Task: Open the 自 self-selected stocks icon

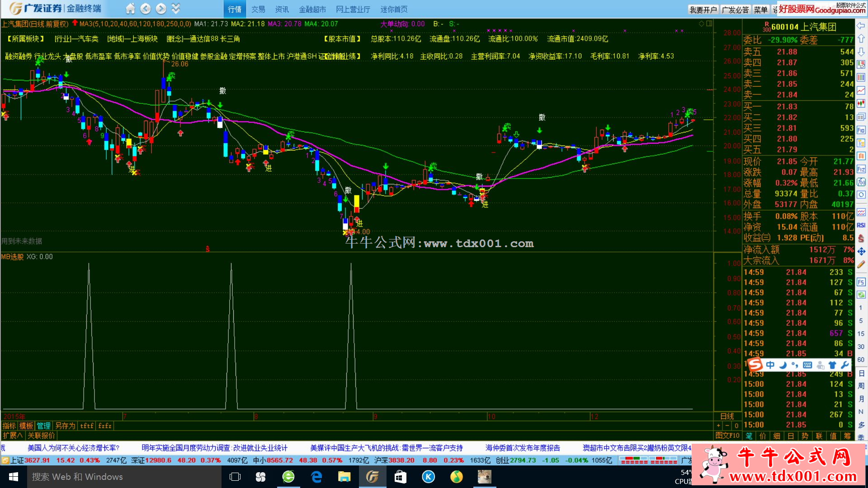Action: point(861,156)
